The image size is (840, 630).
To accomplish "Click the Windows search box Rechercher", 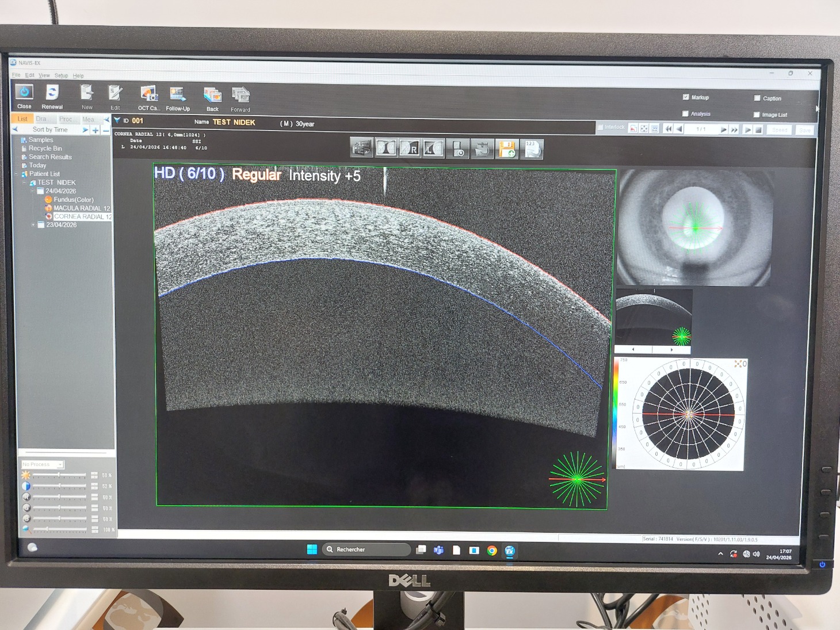I will pos(366,549).
